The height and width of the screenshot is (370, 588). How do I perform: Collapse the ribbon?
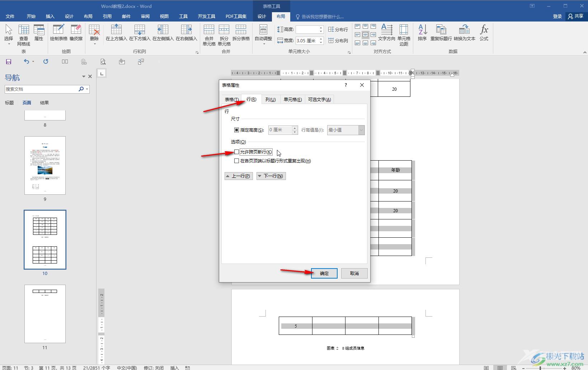pyautogui.click(x=585, y=52)
